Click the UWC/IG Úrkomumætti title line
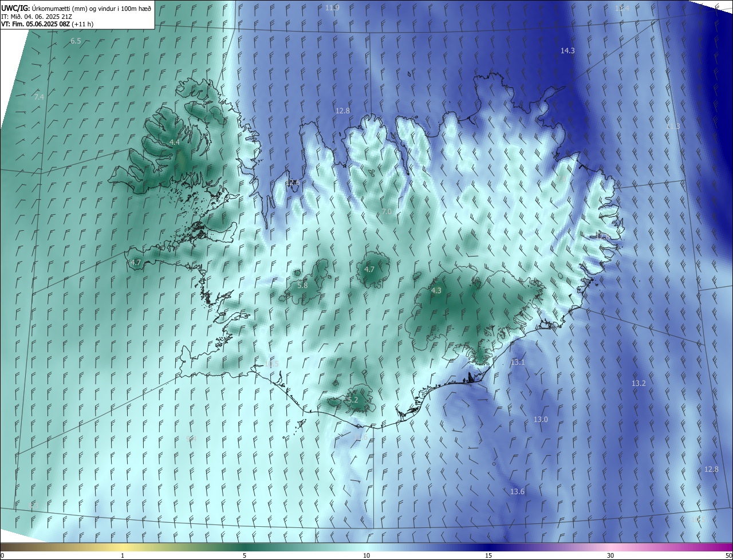Image resolution: width=733 pixels, height=560 pixels. [76, 7]
